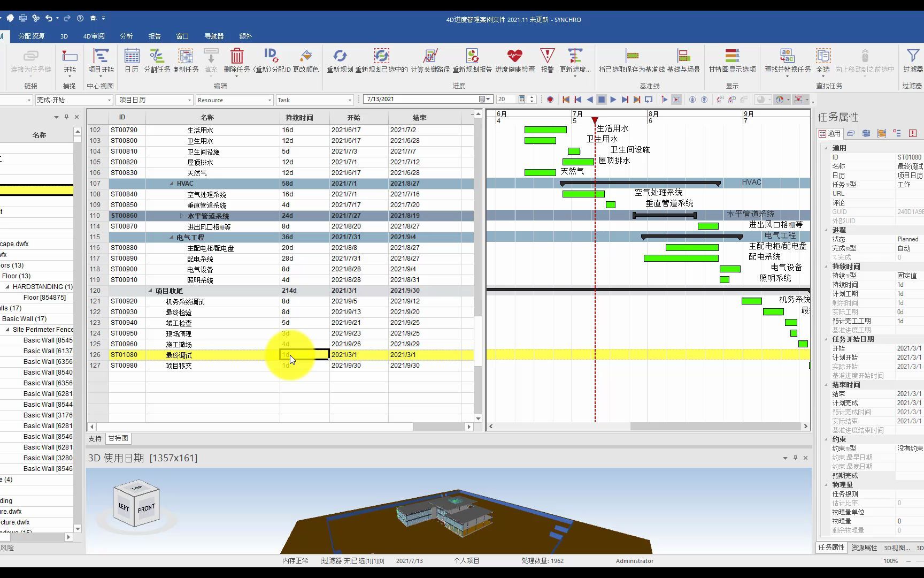Collapse the 项目收尾 summary group
The height and width of the screenshot is (578, 924).
coord(150,291)
